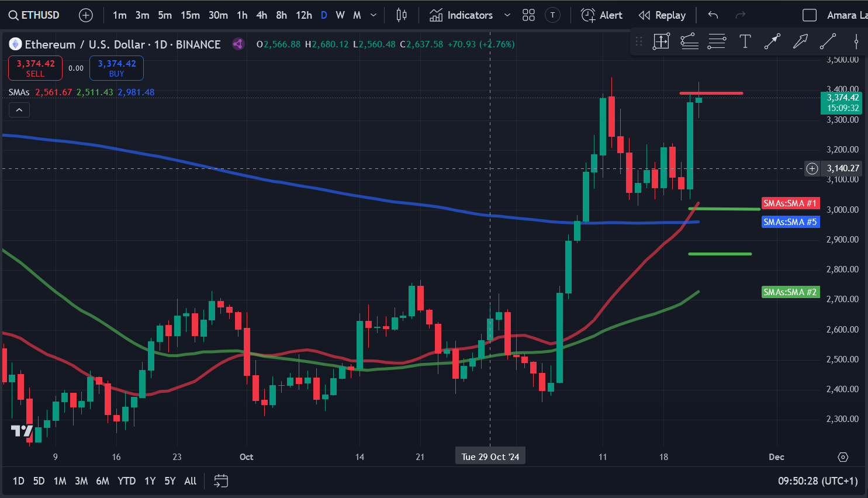Select the Text drawing tool
868x498 pixels.
click(745, 41)
